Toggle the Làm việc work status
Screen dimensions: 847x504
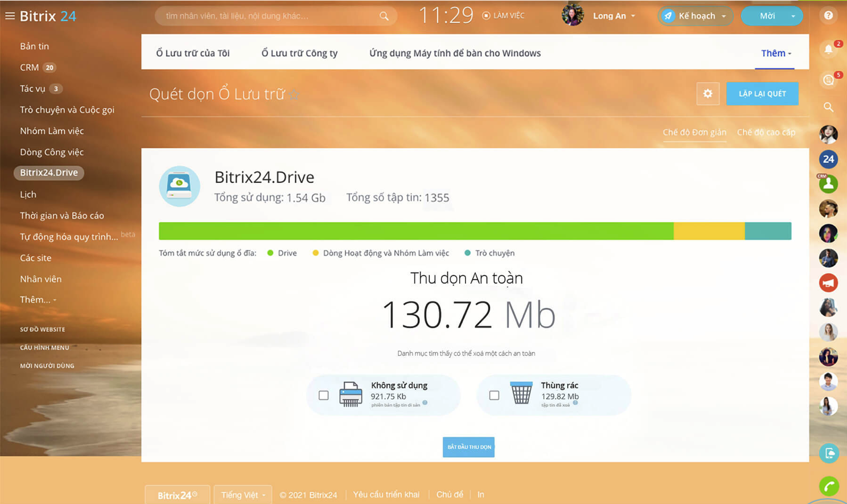tap(503, 15)
